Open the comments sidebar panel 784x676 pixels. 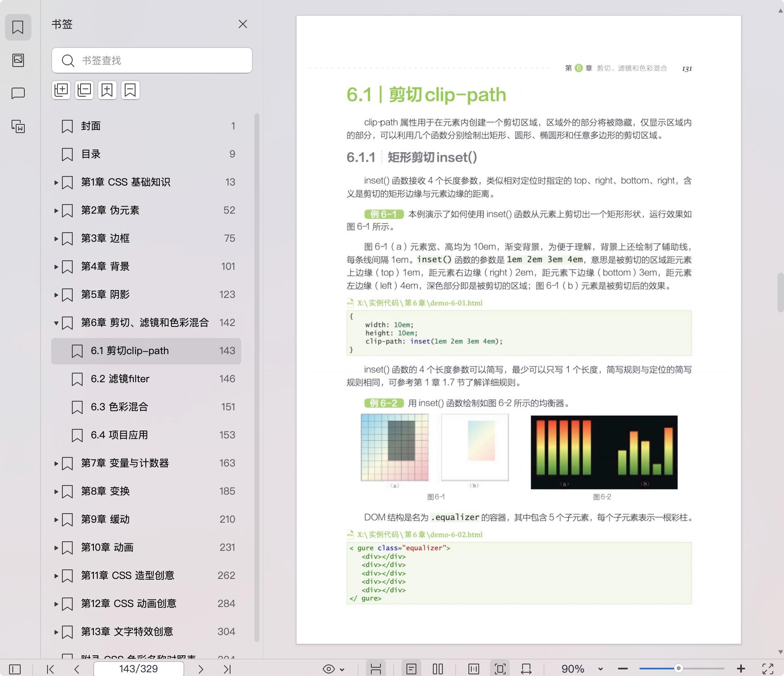tap(18, 93)
